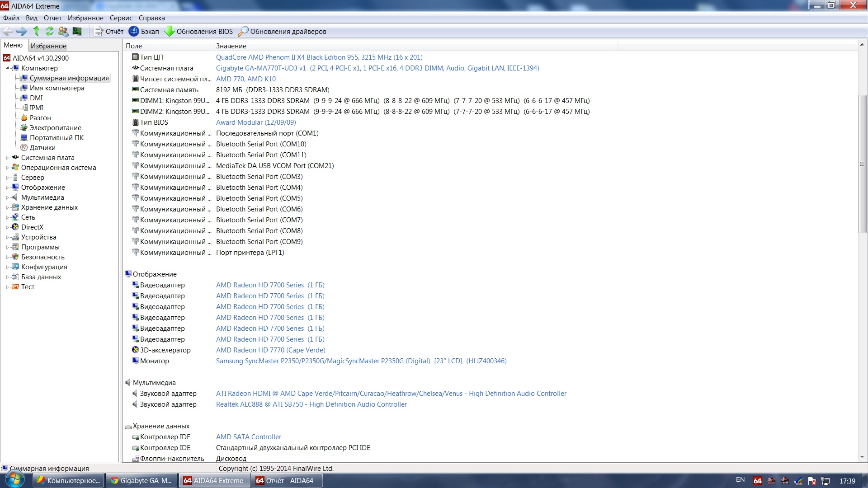Click the users icon in toolbar

63,31
